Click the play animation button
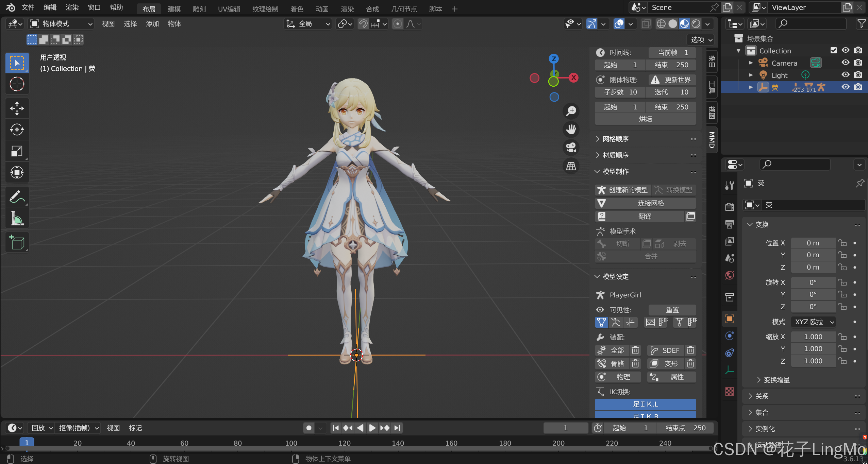The height and width of the screenshot is (464, 868). click(372, 428)
